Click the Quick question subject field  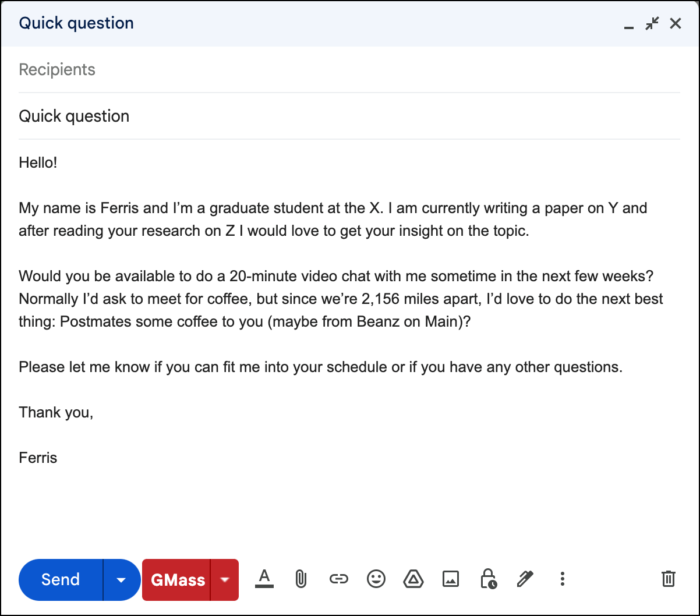tap(349, 116)
